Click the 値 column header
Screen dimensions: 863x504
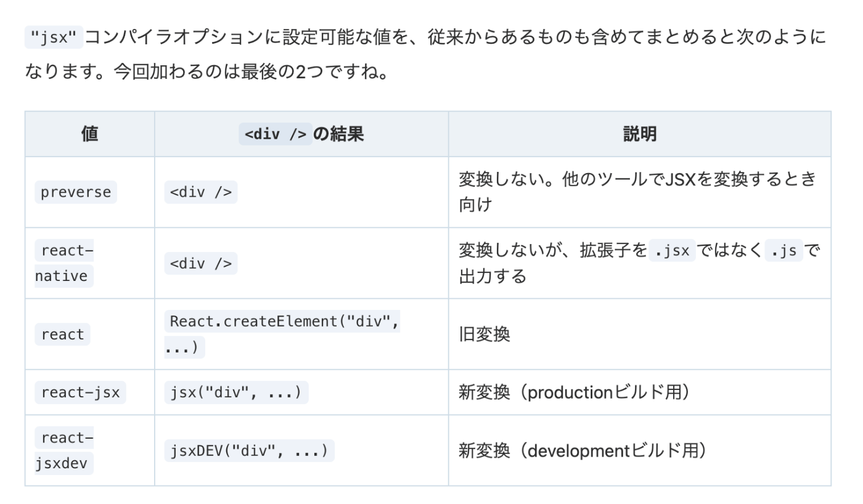(89, 134)
